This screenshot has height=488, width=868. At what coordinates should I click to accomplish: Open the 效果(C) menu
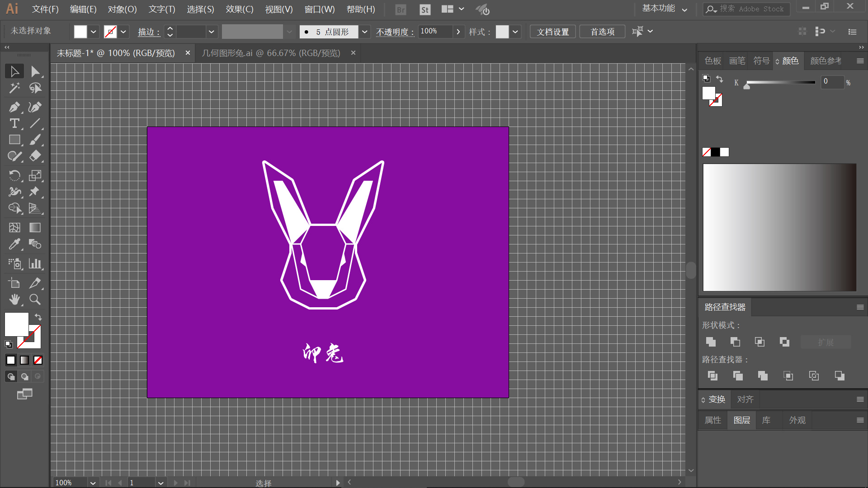pyautogui.click(x=239, y=9)
